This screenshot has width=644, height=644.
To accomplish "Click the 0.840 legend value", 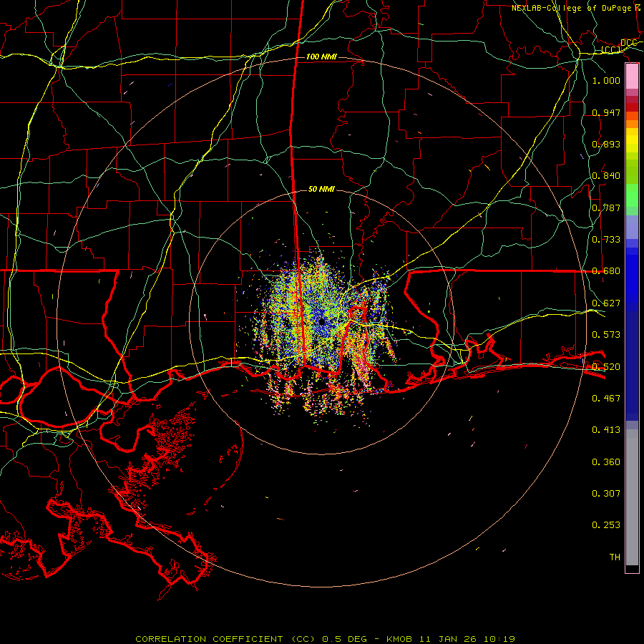I will point(606,175).
